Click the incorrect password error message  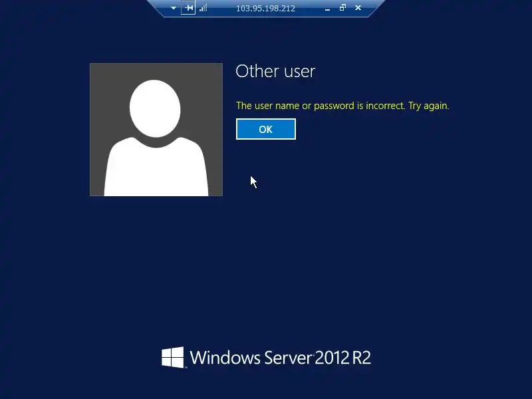click(x=342, y=106)
